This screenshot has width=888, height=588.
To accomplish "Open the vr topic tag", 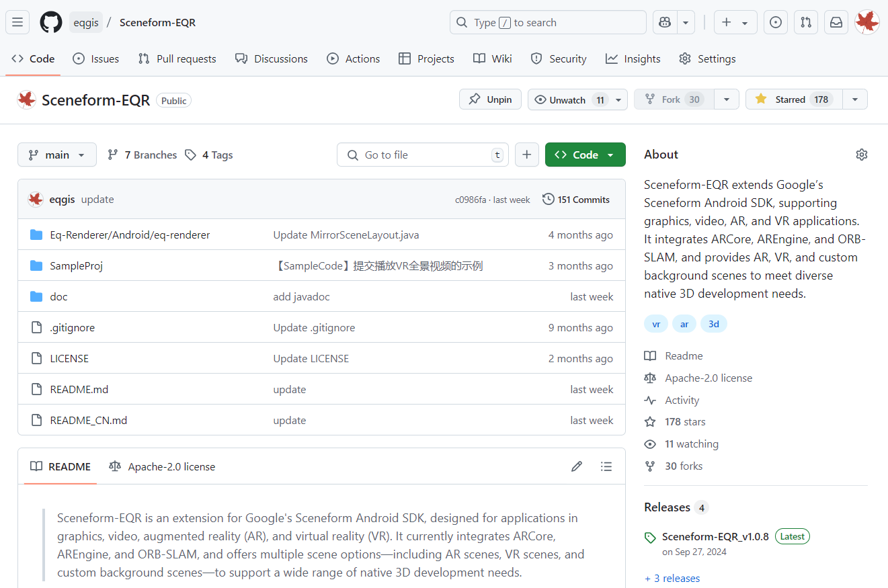I will coord(656,324).
